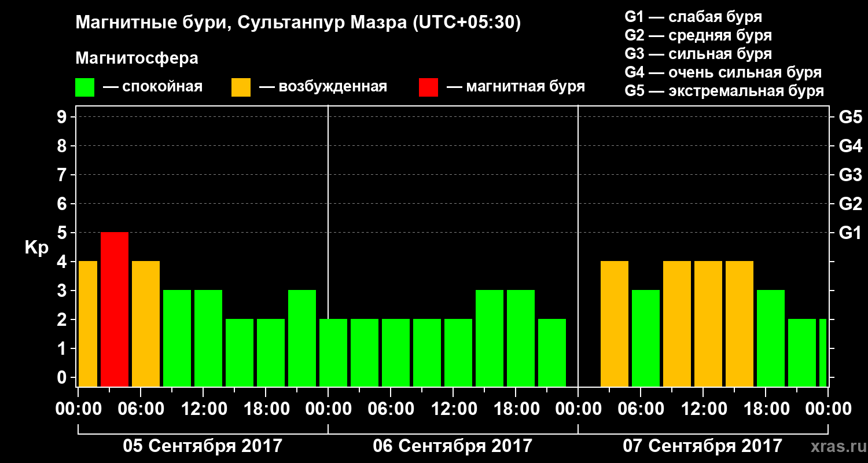Click the '06 Сентября 2017' date label
The height and width of the screenshot is (463, 868).
click(x=453, y=446)
